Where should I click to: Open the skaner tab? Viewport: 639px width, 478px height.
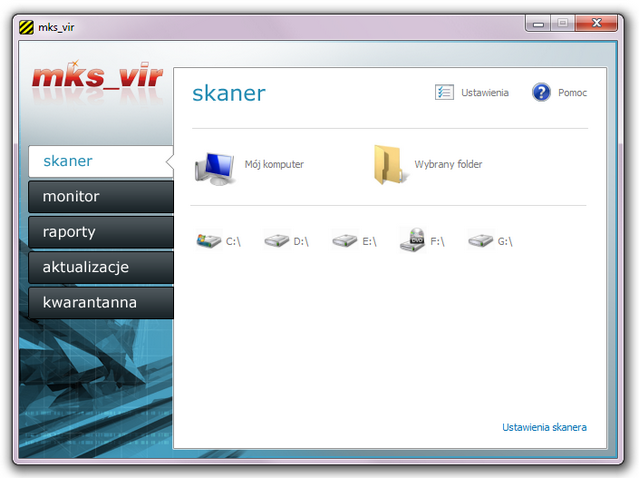coord(101,161)
